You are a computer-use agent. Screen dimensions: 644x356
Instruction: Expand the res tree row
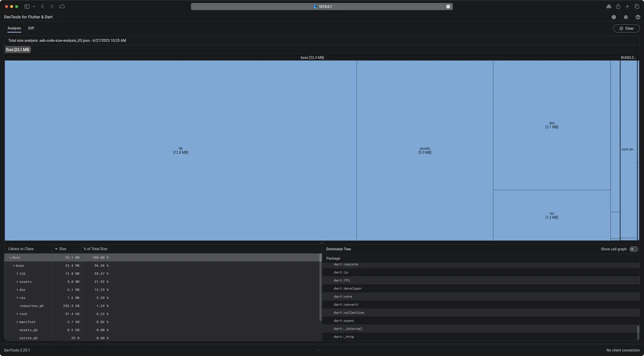(17, 298)
